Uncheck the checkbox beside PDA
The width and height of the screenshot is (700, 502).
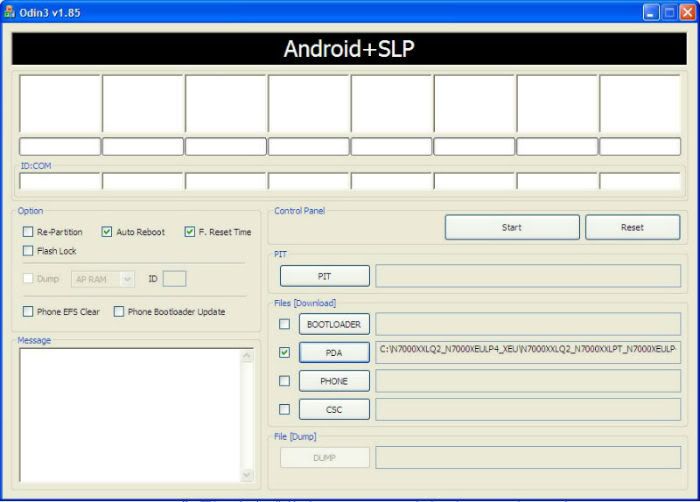[x=284, y=352]
